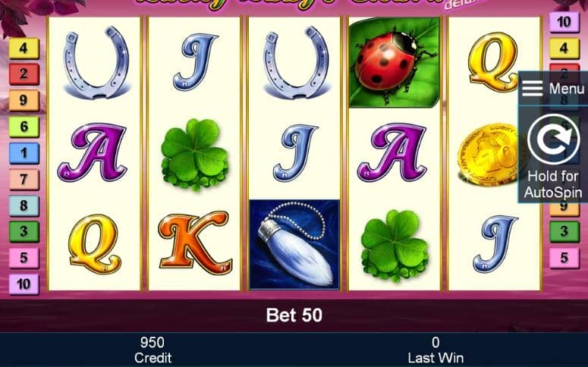This screenshot has height=367, width=588.
Task: Click the 950 Credit display
Action: coord(153,350)
